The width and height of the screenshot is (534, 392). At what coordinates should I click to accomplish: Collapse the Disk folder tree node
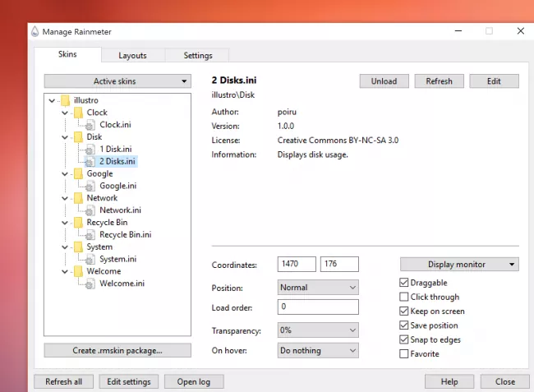(65, 137)
